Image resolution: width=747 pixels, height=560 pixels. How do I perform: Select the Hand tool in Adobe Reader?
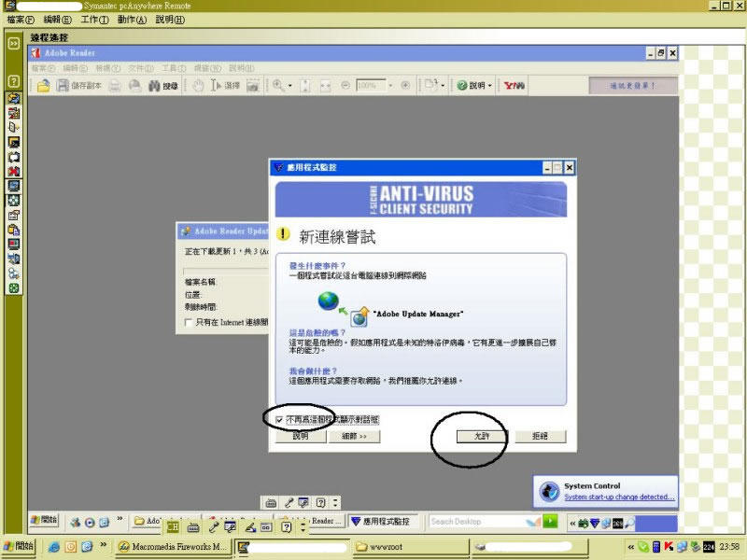click(x=198, y=86)
